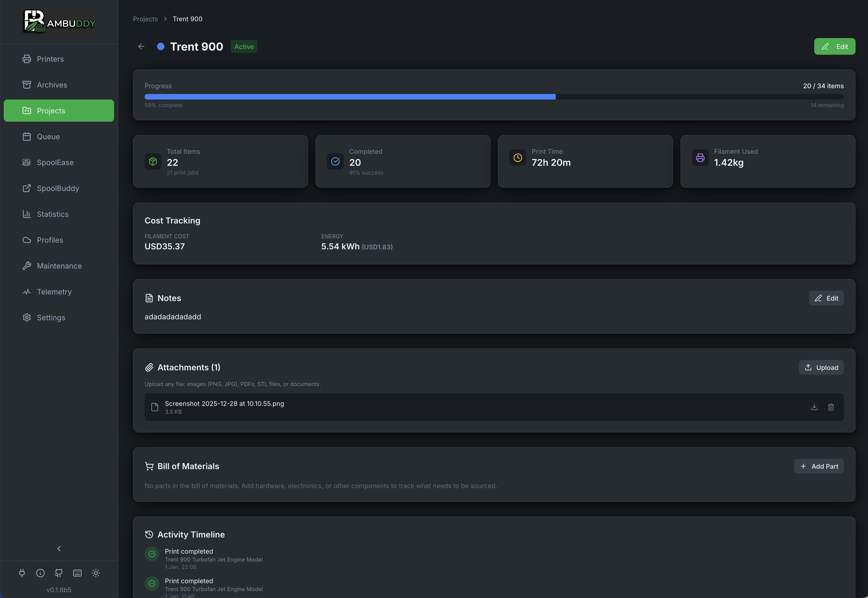The image size is (868, 598).
Task: Click the plug connection icon in footer
Action: point(22,573)
